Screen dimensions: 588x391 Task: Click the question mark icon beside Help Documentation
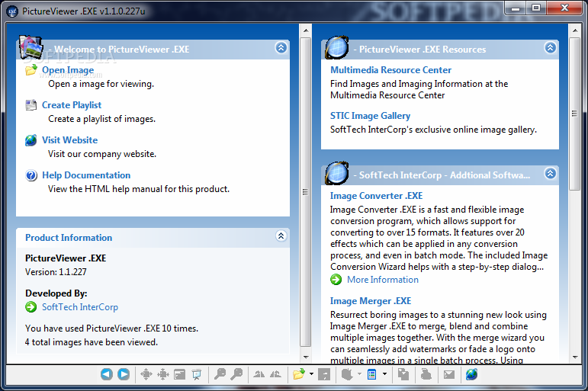[31, 175]
